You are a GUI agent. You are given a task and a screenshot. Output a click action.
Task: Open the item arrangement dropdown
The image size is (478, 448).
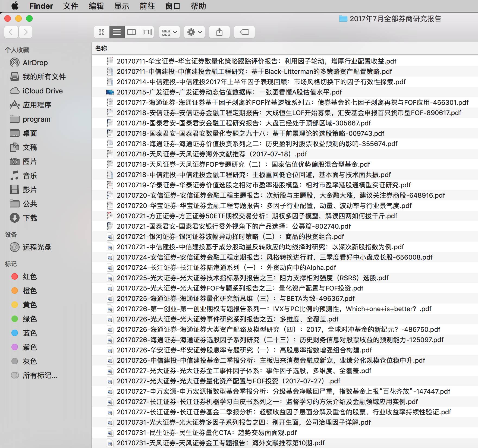tap(169, 32)
